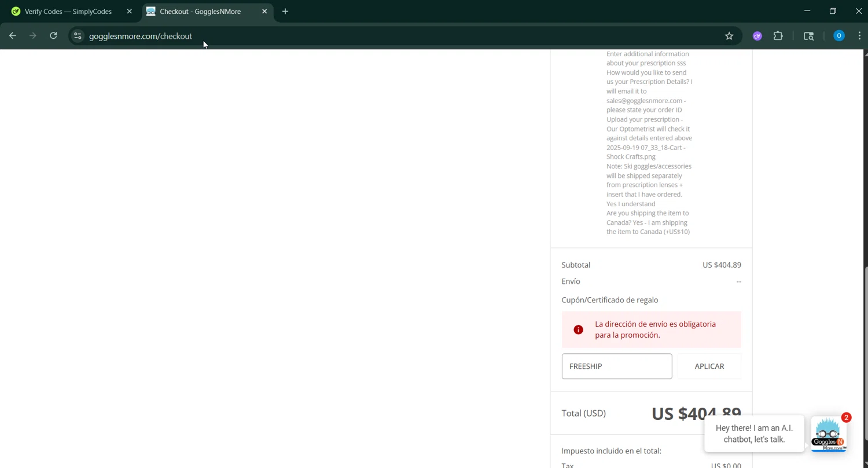
Task: View site information icon in address bar
Action: (78, 36)
